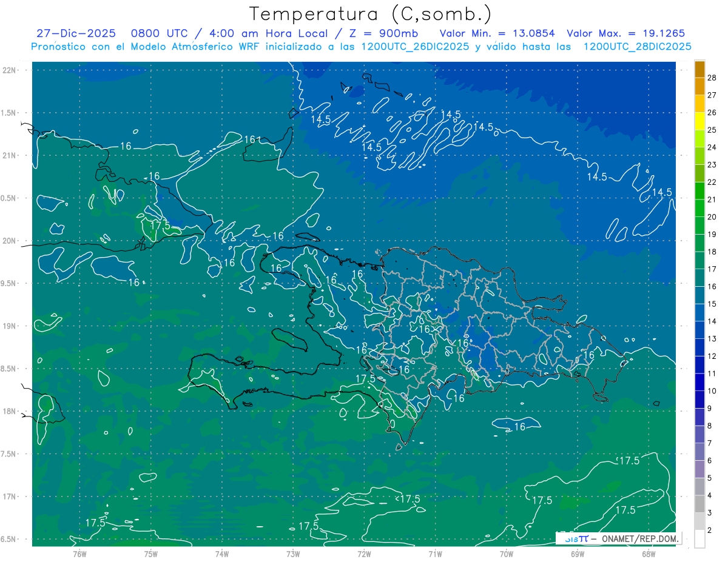Click the white legend swatch below 2

(699, 538)
